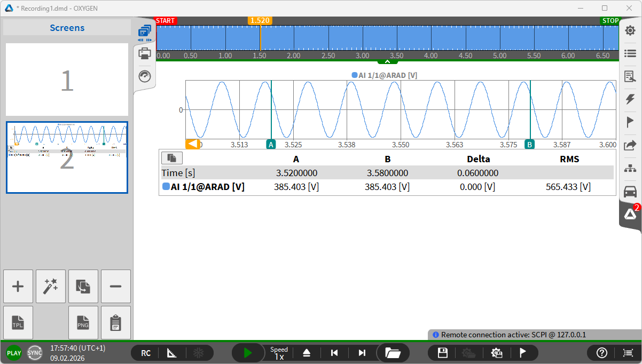Image resolution: width=642 pixels, height=364 pixels.
Task: Export the screen as PNG
Action: (x=83, y=322)
